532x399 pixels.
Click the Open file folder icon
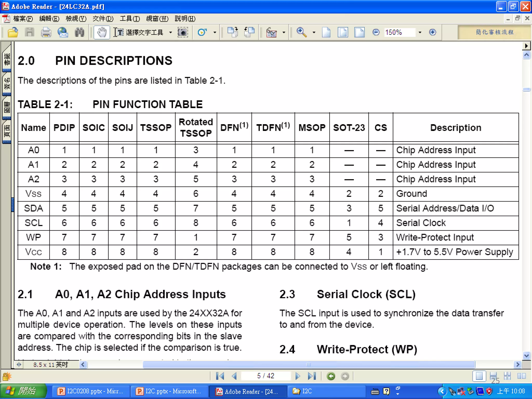point(13,32)
